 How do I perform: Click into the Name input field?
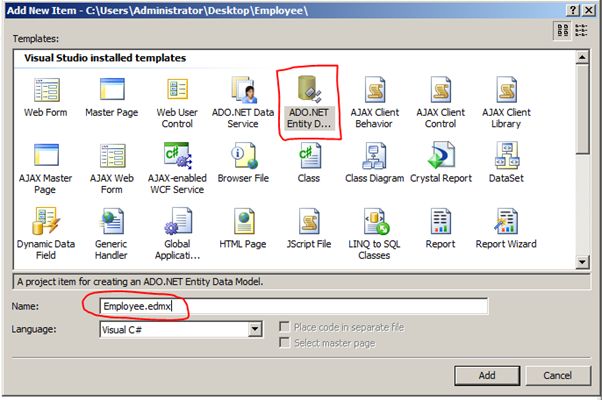pos(294,306)
